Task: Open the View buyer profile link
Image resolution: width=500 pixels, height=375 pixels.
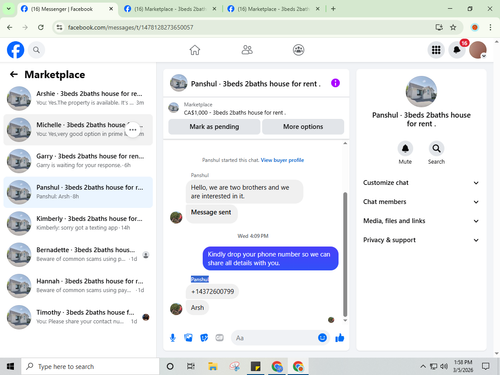Action: [x=282, y=160]
